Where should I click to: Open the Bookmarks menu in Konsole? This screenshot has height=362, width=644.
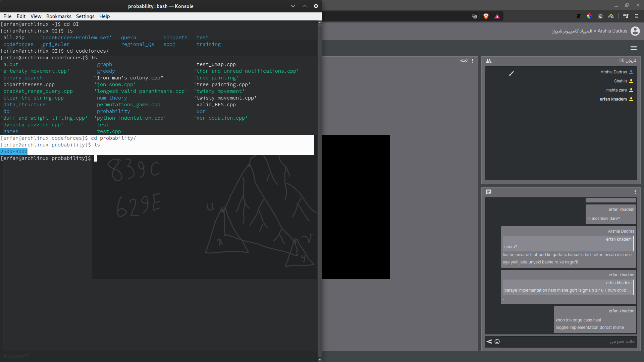tap(59, 16)
